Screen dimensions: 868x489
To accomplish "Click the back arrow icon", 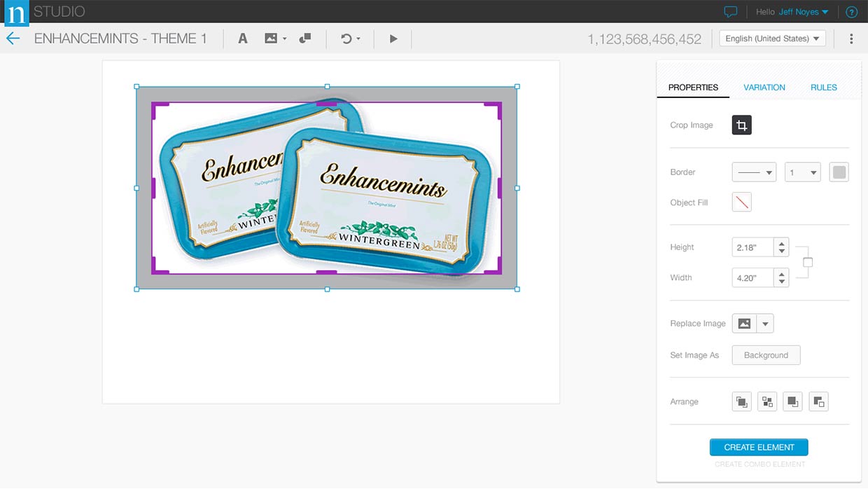I will click(13, 39).
